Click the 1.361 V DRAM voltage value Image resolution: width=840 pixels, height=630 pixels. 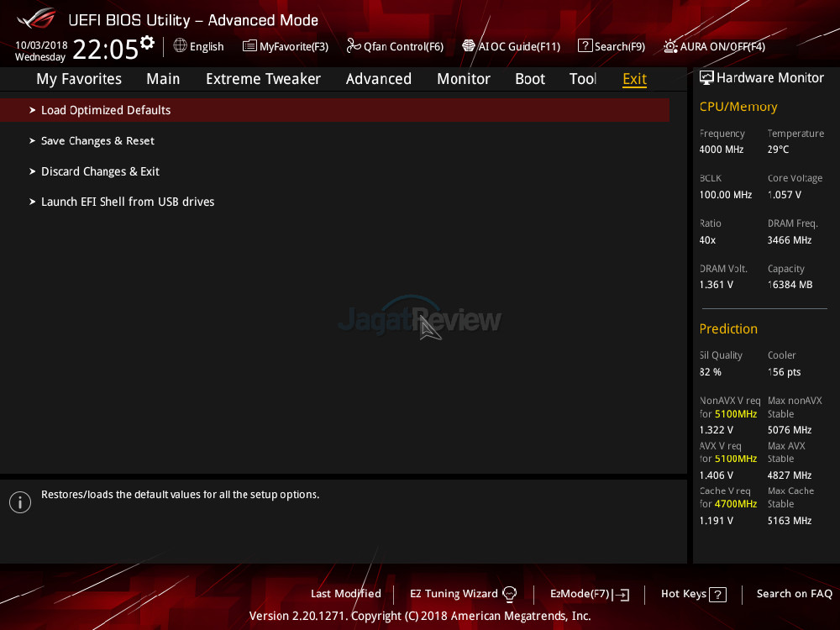[x=717, y=285]
